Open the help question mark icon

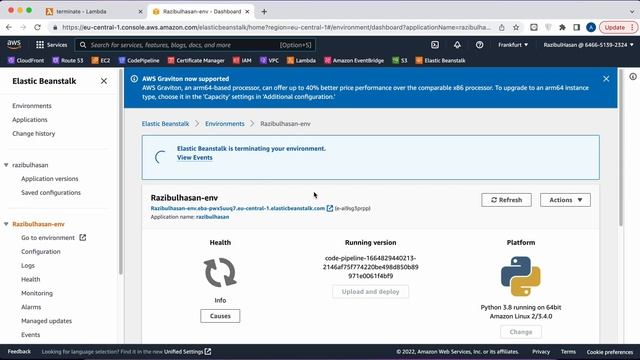coord(480,45)
